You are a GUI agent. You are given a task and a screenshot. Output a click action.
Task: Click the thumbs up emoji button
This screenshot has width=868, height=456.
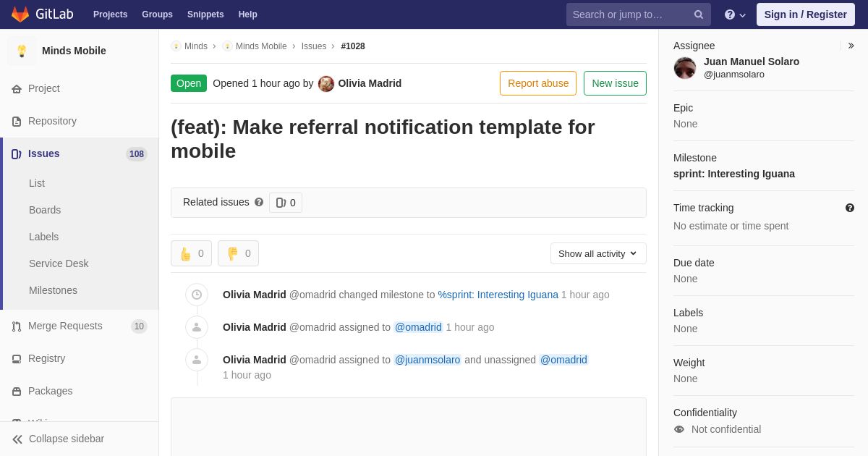191,253
